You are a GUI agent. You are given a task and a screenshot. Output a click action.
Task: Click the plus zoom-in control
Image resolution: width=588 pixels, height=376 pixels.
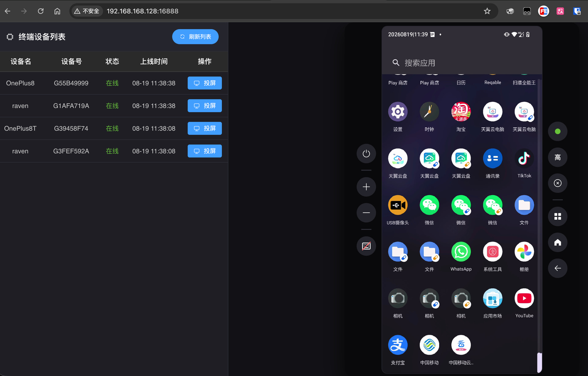tap(366, 187)
